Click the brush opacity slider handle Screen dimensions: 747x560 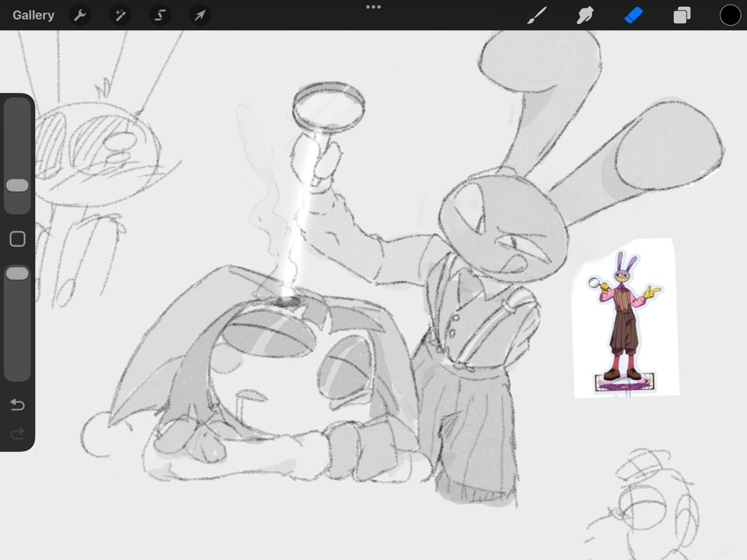tap(17, 274)
